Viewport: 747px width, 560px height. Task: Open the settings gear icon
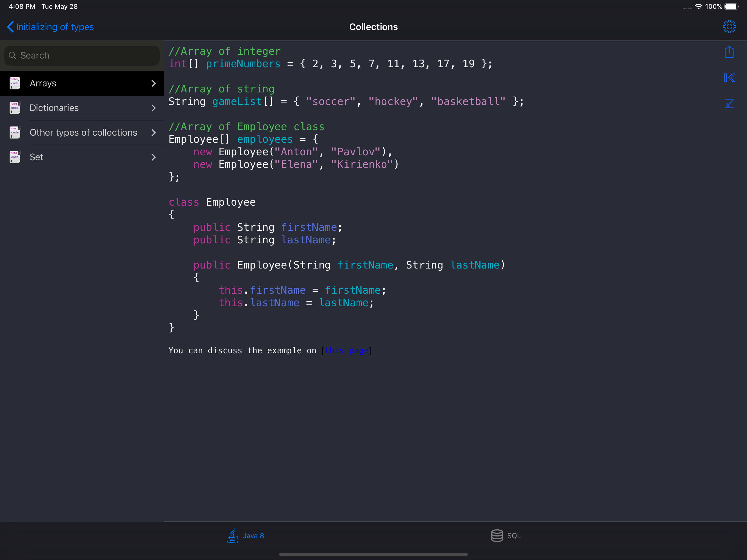729,27
